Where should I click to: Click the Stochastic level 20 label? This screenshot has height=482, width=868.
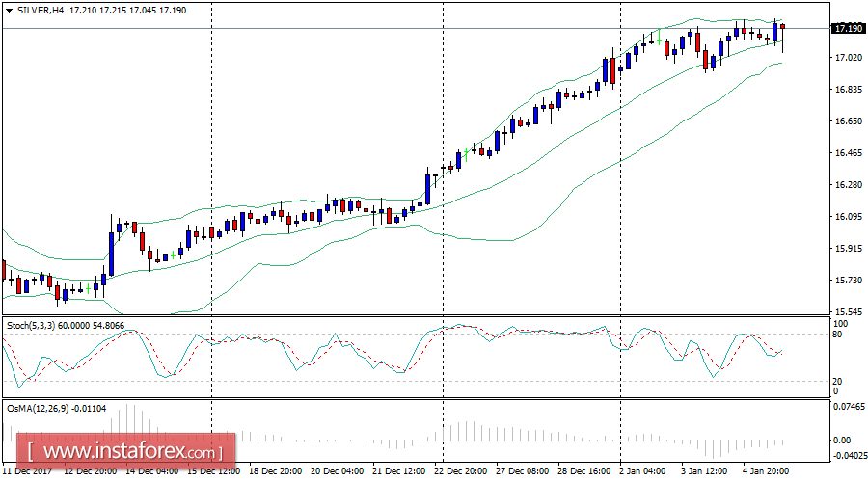pyautogui.click(x=838, y=382)
